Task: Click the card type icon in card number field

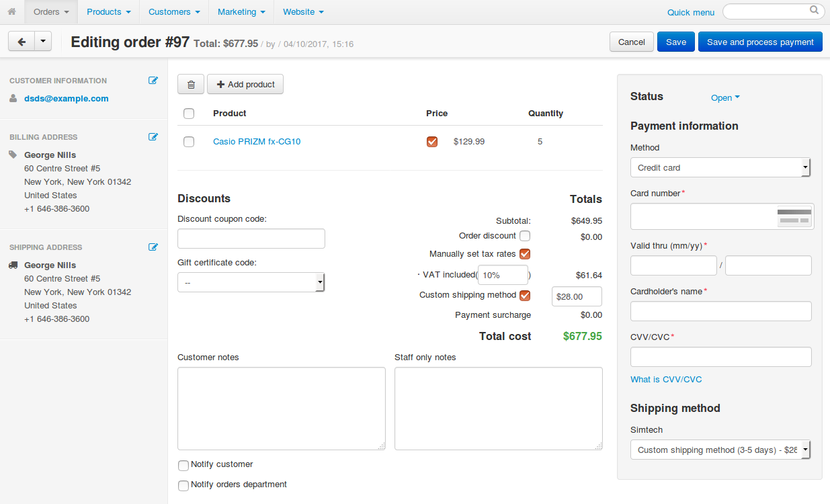Action: [794, 216]
